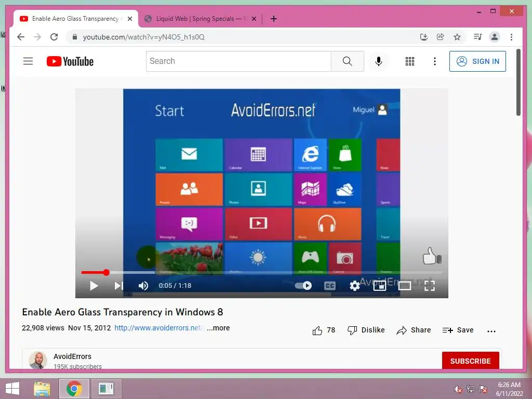Viewport: 532px width, 399px height.
Task: Search with your voice microphone
Action: [x=379, y=61]
